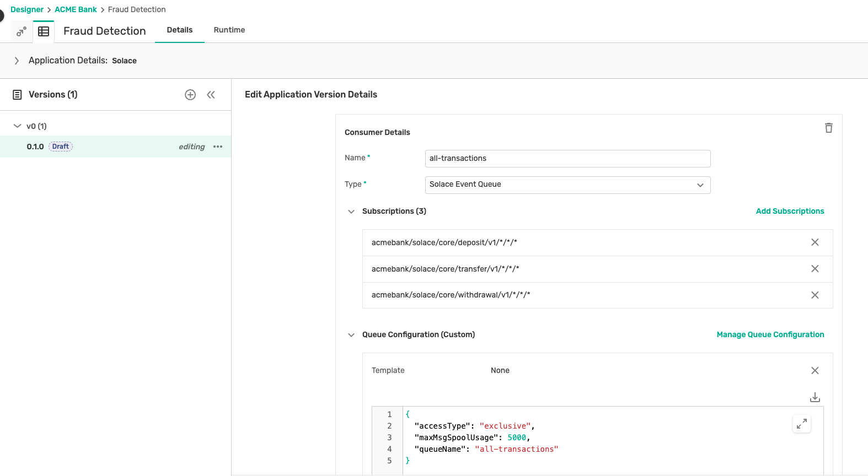Clear the queue configuration template
The width and height of the screenshot is (868, 476).
point(815,371)
